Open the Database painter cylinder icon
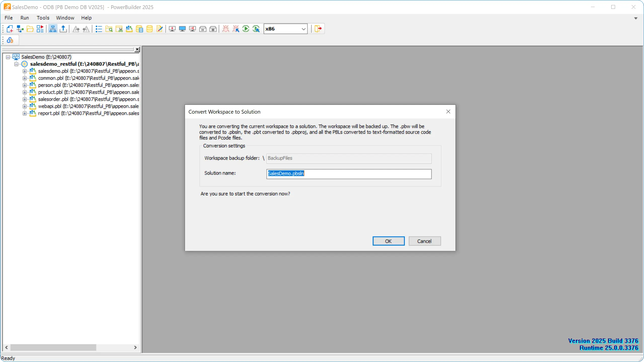This screenshot has width=644, height=362. pos(149,29)
